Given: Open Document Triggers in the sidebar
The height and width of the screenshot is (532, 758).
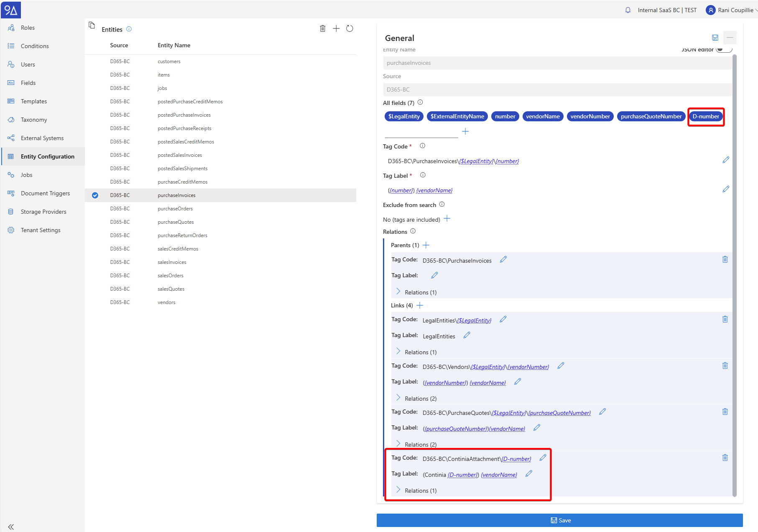Looking at the screenshot, I should [45, 193].
